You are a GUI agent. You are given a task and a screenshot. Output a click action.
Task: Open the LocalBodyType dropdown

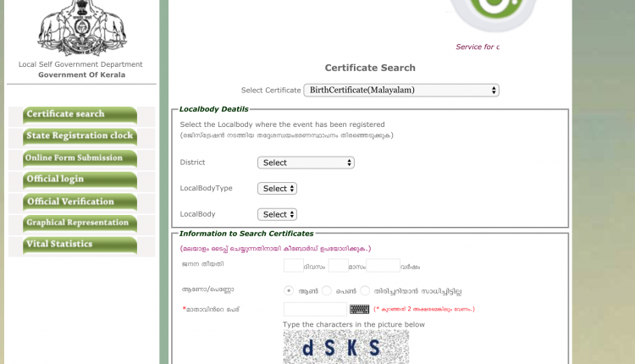278,189
